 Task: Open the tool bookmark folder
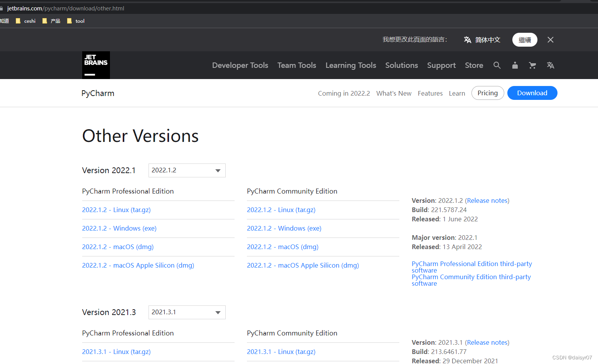click(x=76, y=21)
